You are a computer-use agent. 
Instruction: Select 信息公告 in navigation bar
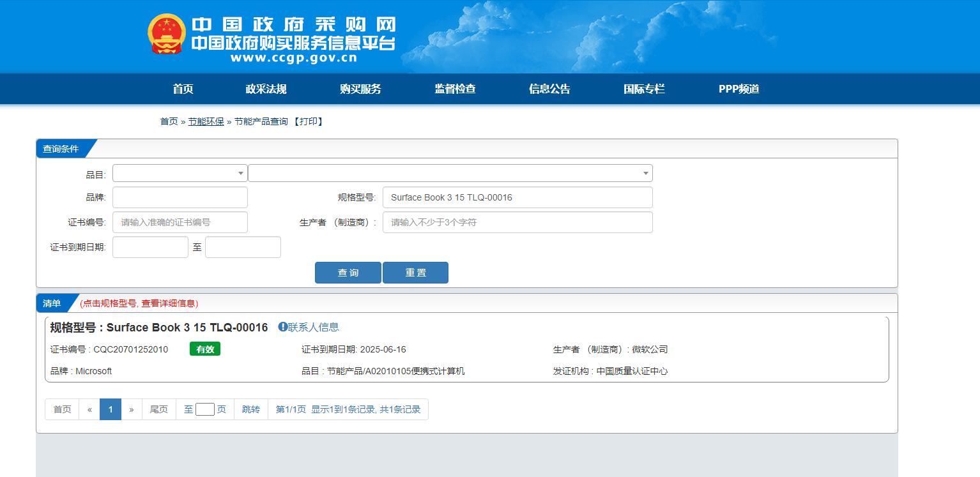[x=549, y=89]
